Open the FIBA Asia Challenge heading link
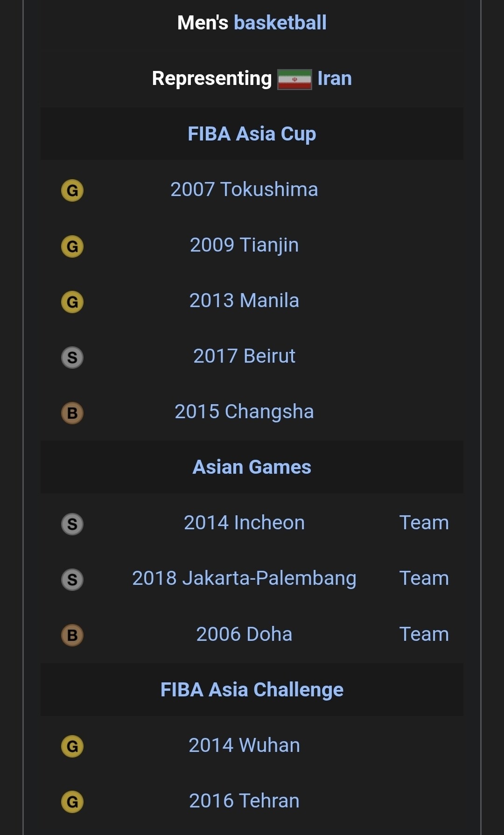 (x=252, y=690)
